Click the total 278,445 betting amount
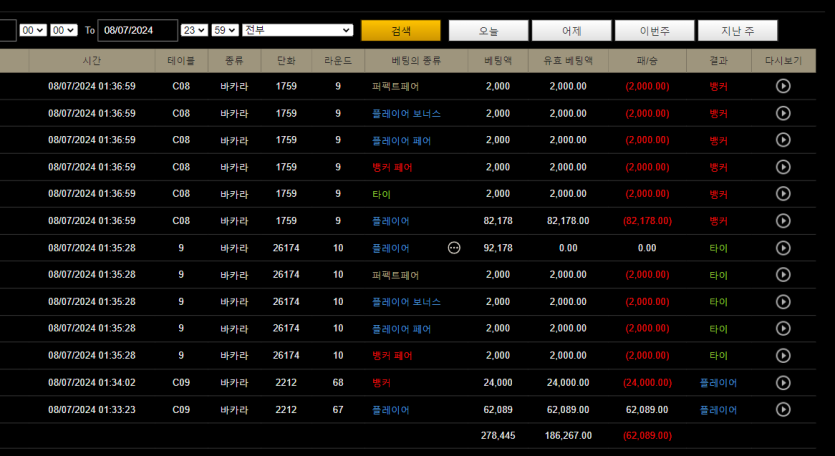The width and height of the screenshot is (835, 456). tap(498, 435)
